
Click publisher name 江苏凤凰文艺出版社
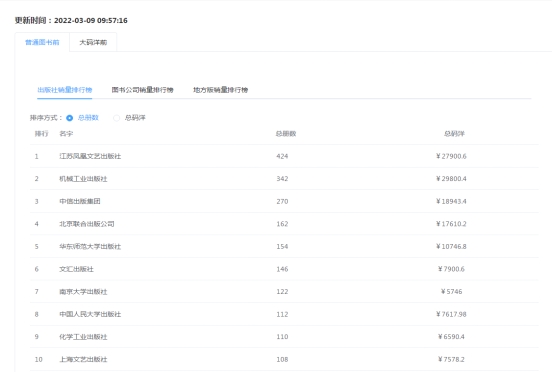(90, 156)
